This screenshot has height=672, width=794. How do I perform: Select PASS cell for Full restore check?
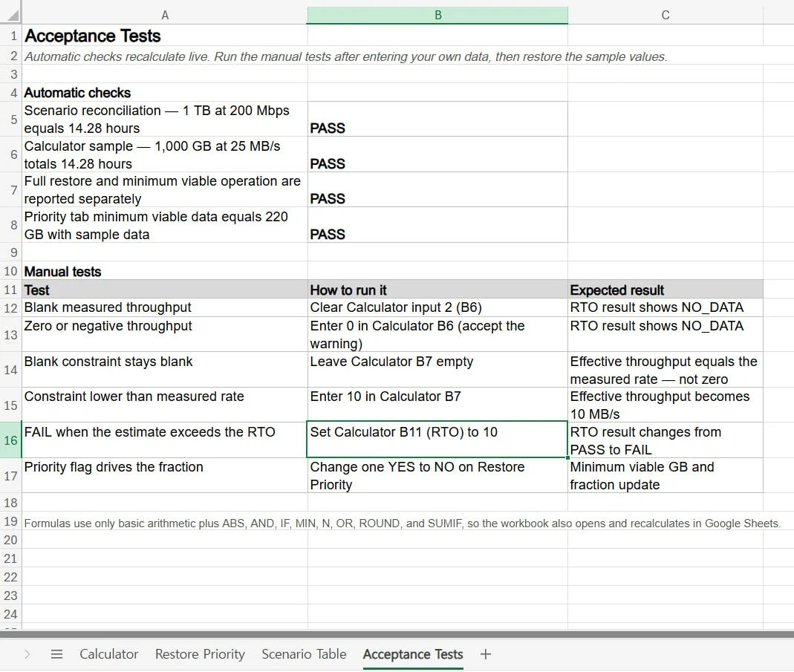click(437, 189)
